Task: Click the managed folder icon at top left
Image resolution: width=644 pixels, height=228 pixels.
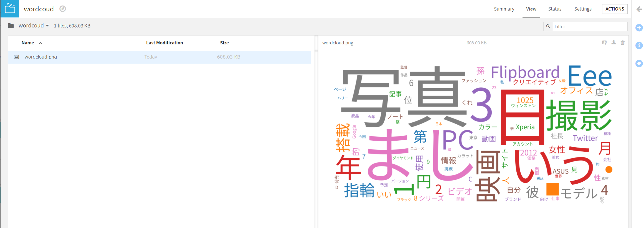Action: (10, 9)
